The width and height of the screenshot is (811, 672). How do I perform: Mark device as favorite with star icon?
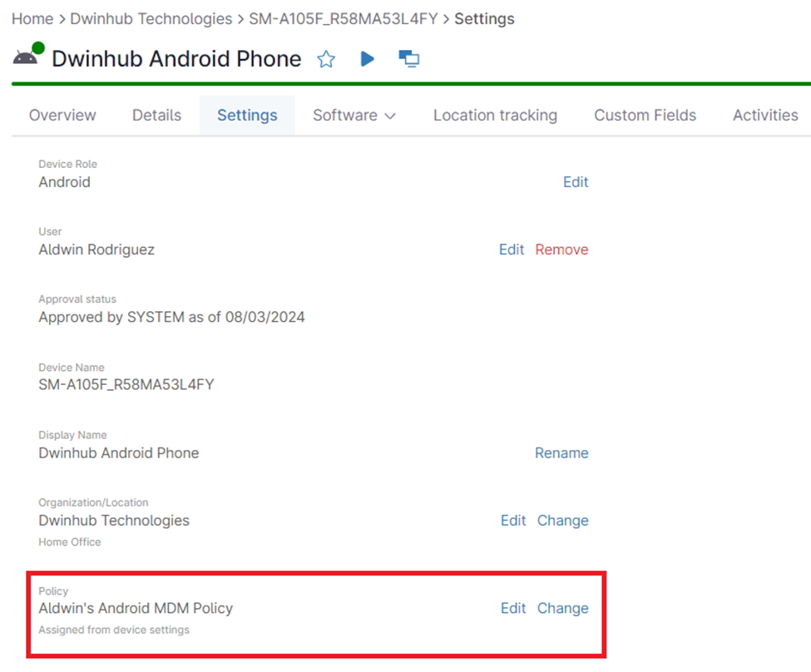point(326,59)
